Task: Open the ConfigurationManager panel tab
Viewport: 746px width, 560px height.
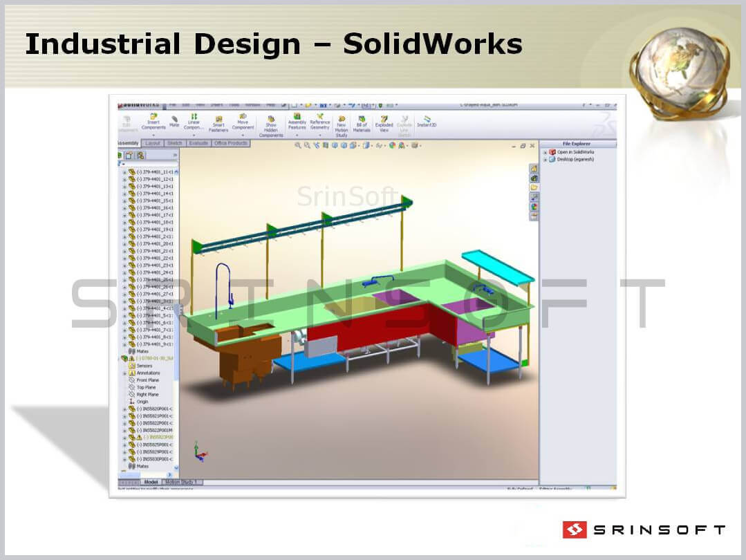Action: (140, 156)
